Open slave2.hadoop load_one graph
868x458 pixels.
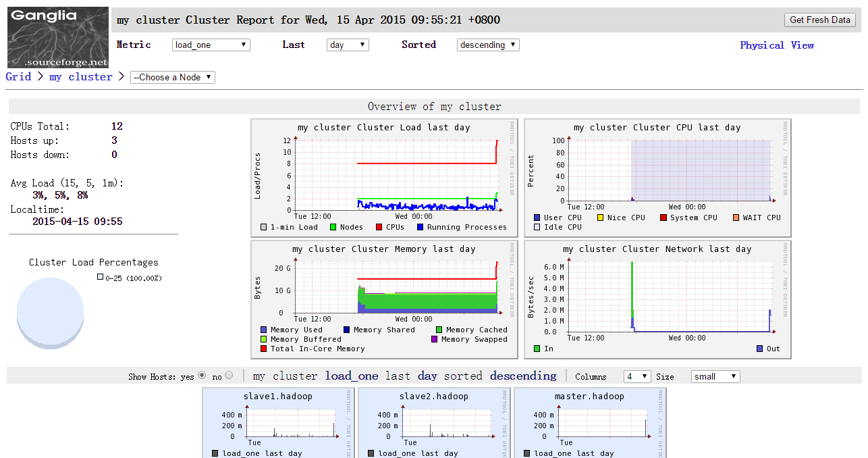pos(435,423)
